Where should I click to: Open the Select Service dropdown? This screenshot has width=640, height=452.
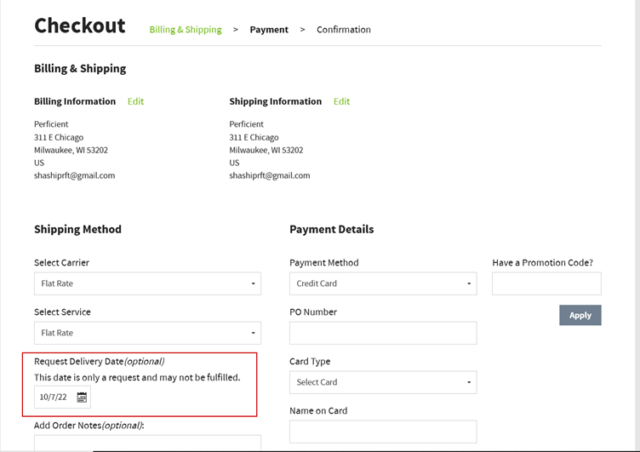147,333
